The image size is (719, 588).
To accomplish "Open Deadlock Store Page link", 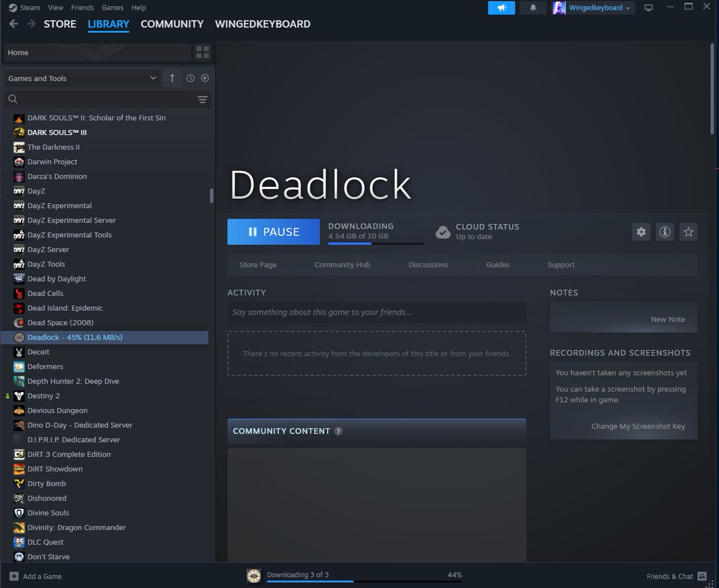I will pyautogui.click(x=258, y=265).
